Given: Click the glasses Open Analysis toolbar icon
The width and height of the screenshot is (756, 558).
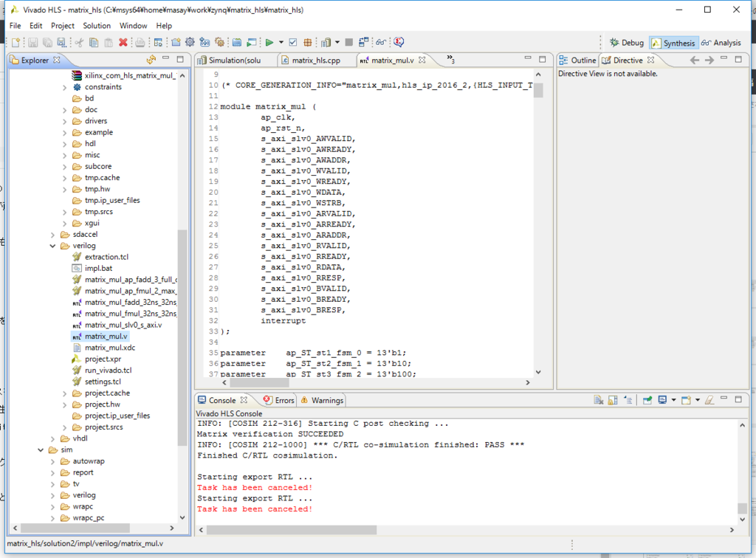Looking at the screenshot, I should 381,42.
